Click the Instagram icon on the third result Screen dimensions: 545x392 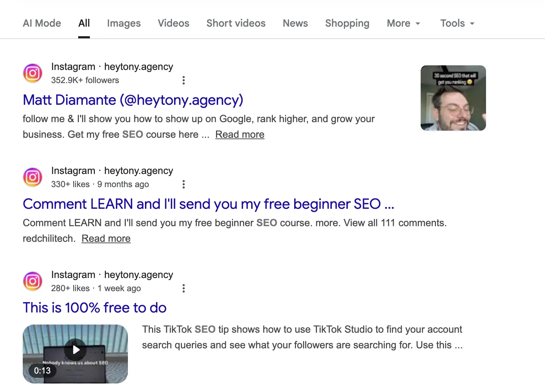32,281
